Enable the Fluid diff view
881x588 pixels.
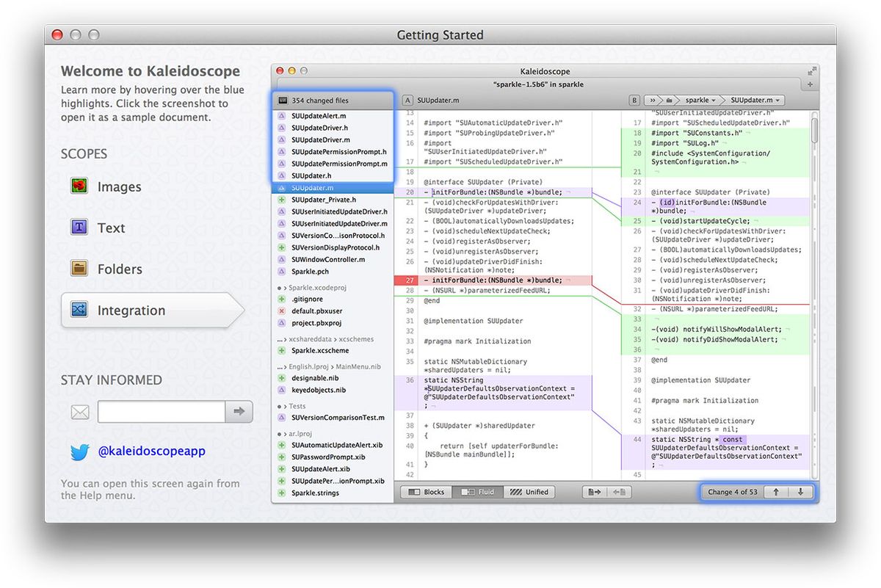point(478,492)
